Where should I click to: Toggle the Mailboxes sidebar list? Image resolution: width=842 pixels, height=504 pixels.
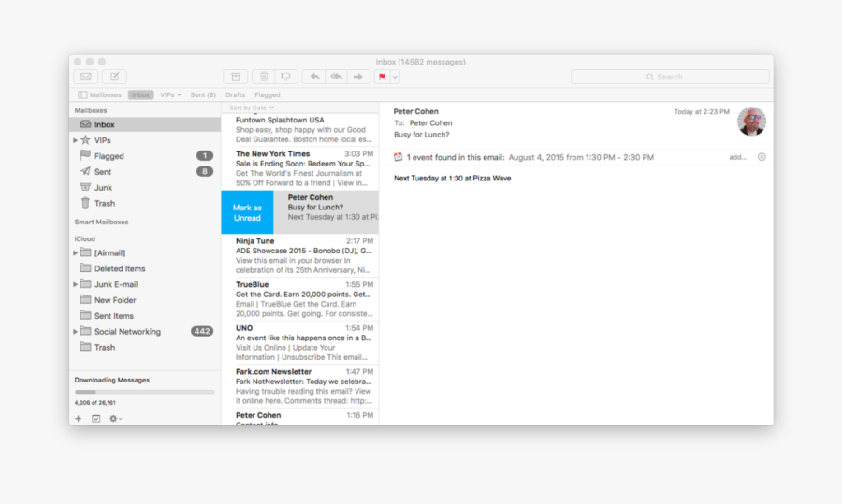tap(100, 94)
